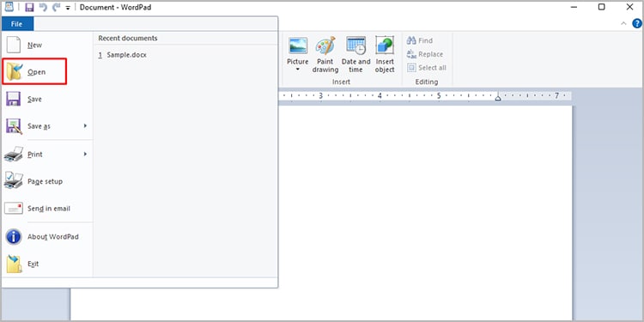Click the blank page New icon
The image size is (644, 322).
[14, 45]
